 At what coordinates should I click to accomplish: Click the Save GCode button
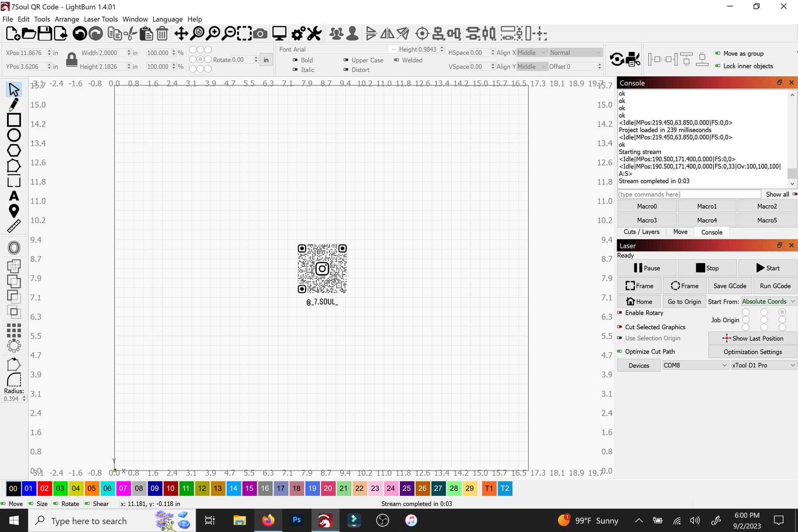730,286
